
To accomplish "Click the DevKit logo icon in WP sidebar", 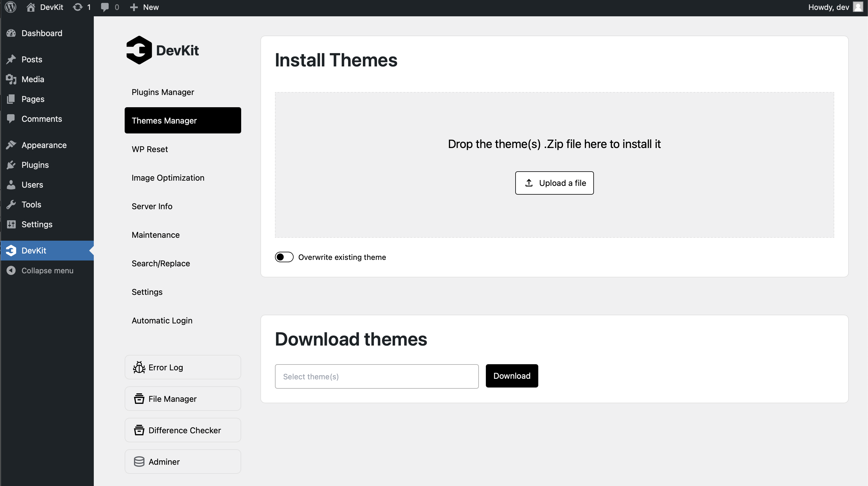I will pyautogui.click(x=11, y=250).
